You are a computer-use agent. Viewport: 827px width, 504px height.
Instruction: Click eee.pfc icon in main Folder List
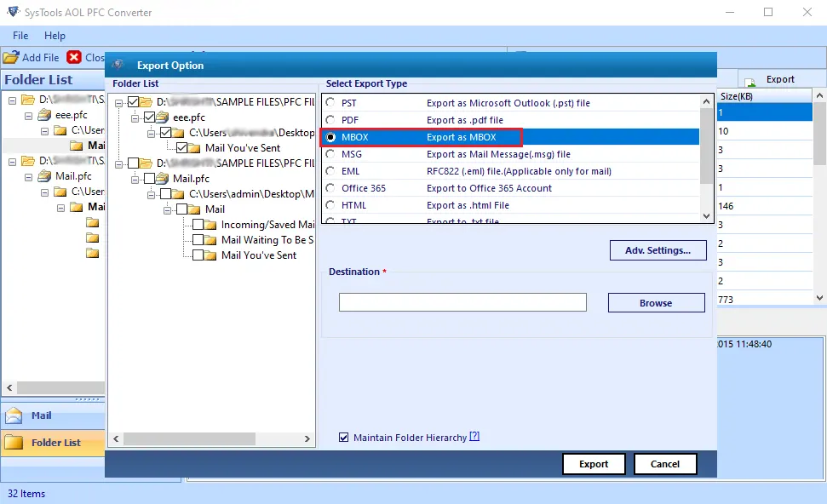[x=45, y=115]
